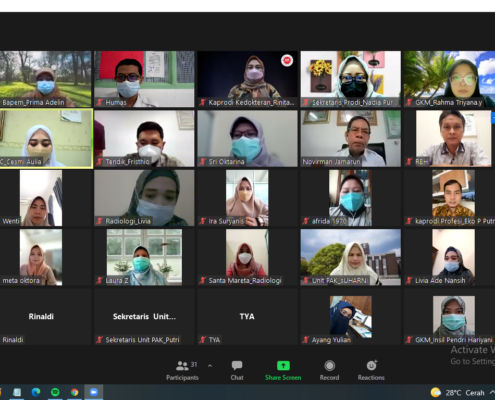
Task: Click the Zoom icon in the taskbar
Action: (x=94, y=392)
